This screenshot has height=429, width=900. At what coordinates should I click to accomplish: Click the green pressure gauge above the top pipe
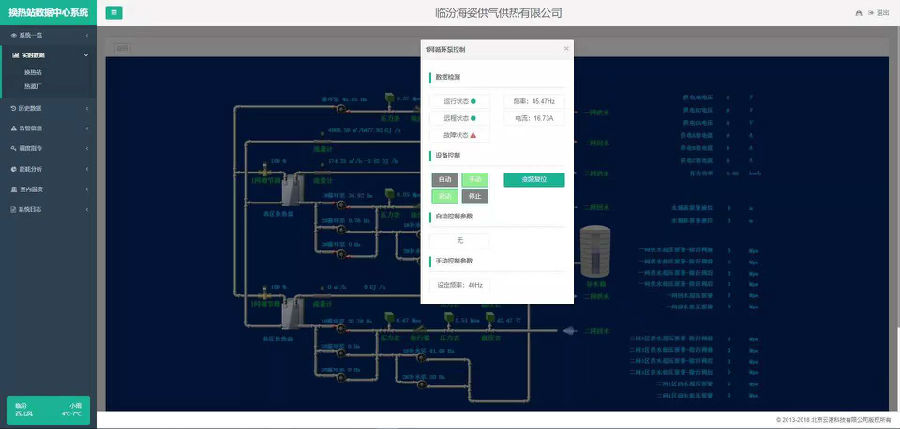tap(390, 99)
